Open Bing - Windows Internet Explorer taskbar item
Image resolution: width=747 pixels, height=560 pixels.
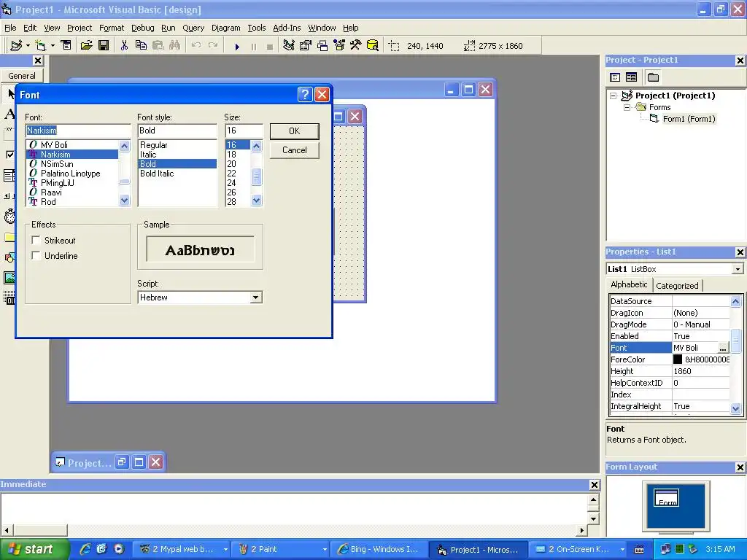coord(379,549)
